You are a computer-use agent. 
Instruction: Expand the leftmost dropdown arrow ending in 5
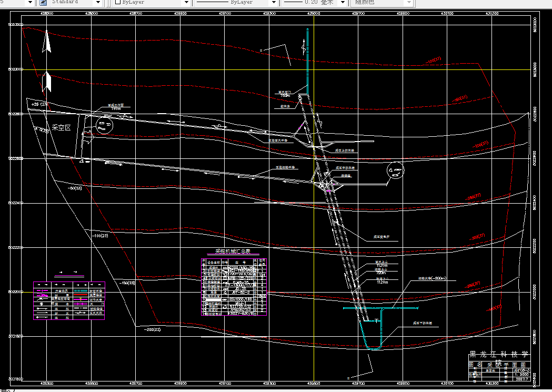(x=31, y=3)
